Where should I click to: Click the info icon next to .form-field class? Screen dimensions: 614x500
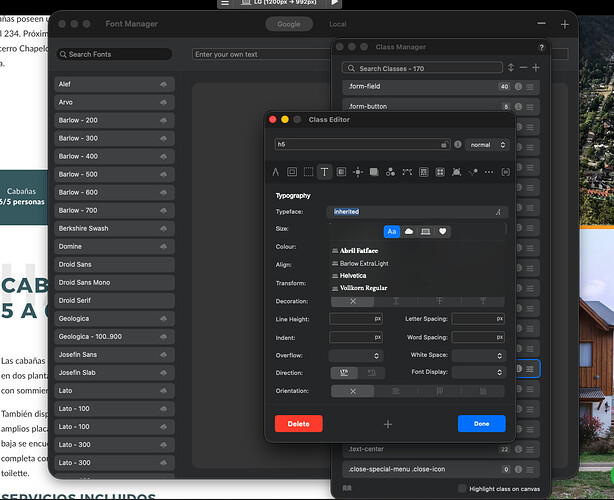[x=519, y=87]
